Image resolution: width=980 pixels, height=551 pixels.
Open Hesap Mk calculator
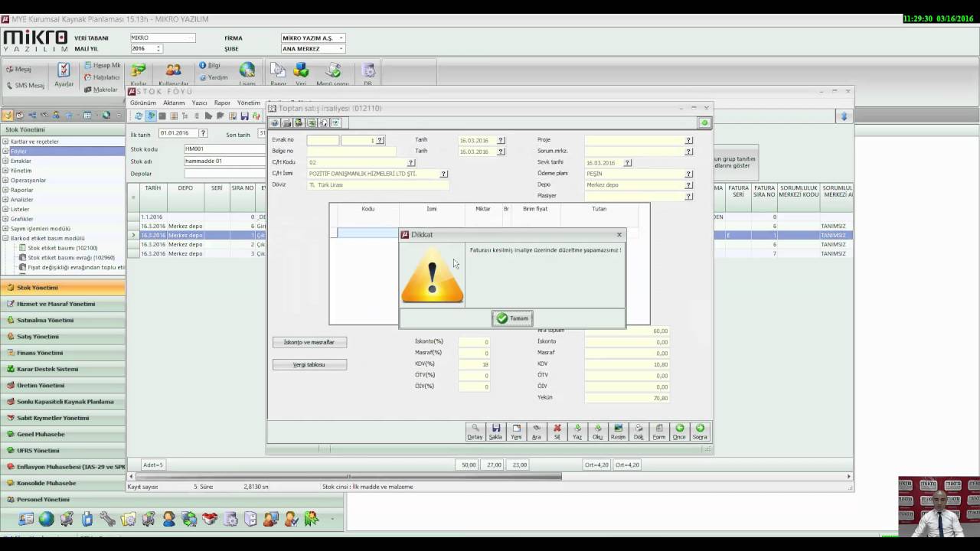click(x=103, y=66)
